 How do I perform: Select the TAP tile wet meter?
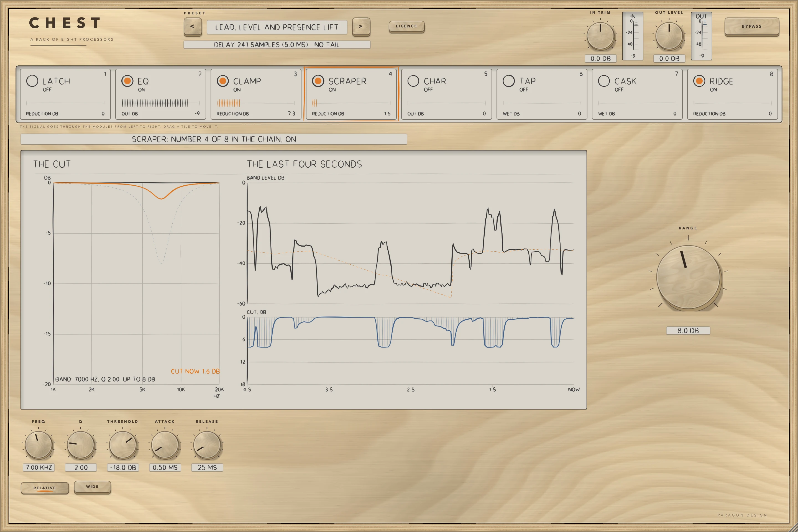click(542, 103)
